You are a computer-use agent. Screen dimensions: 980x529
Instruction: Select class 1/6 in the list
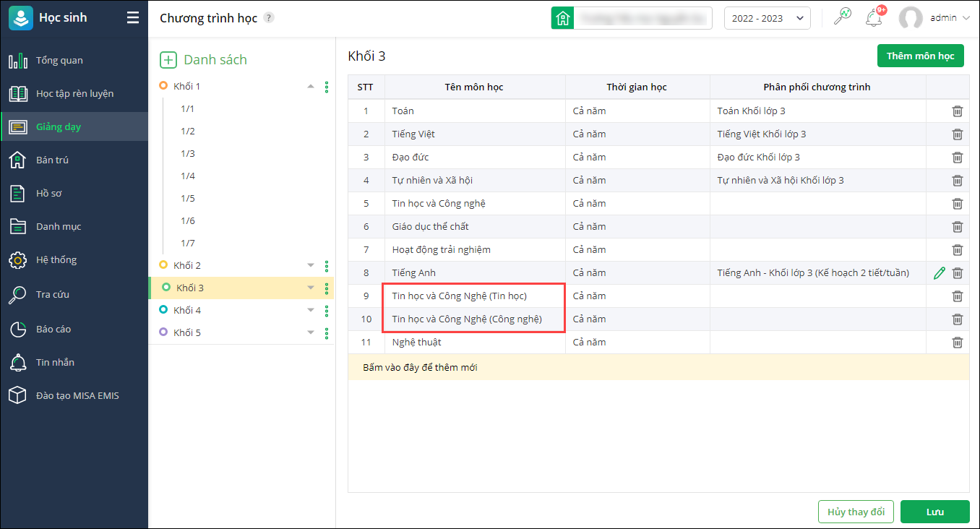(188, 221)
